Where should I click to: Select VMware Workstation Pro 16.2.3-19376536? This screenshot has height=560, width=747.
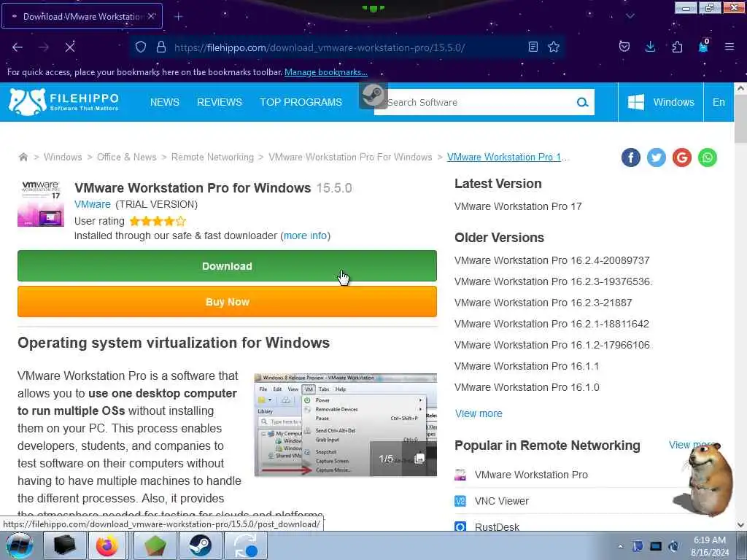pos(553,281)
